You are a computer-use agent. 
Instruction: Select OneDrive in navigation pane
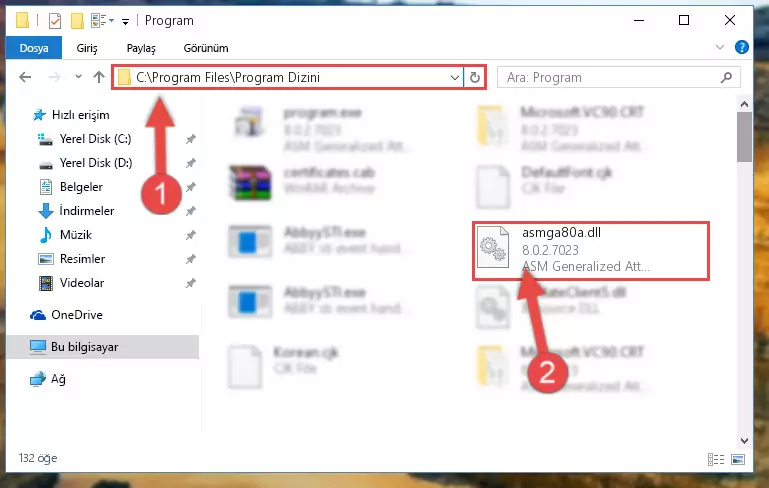coord(66,315)
